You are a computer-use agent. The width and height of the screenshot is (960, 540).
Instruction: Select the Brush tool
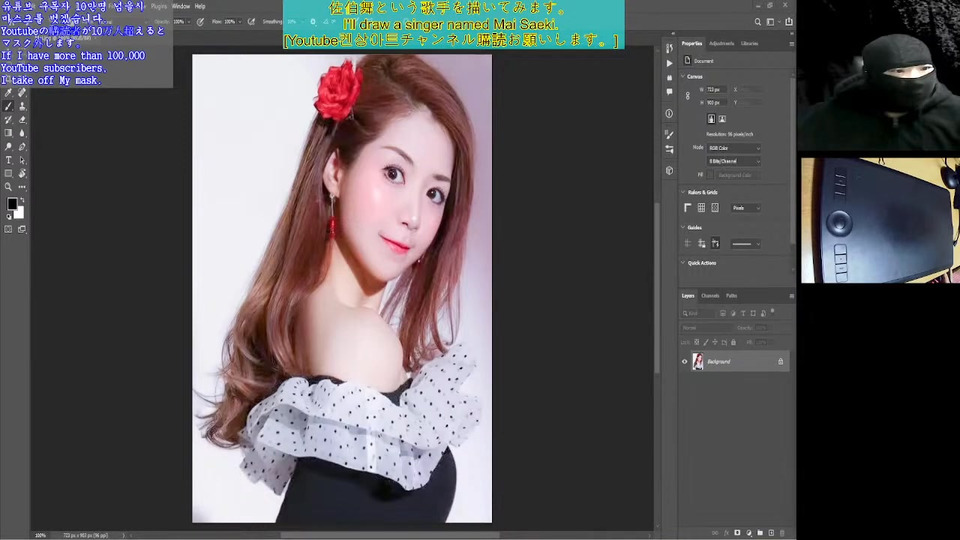point(9,107)
